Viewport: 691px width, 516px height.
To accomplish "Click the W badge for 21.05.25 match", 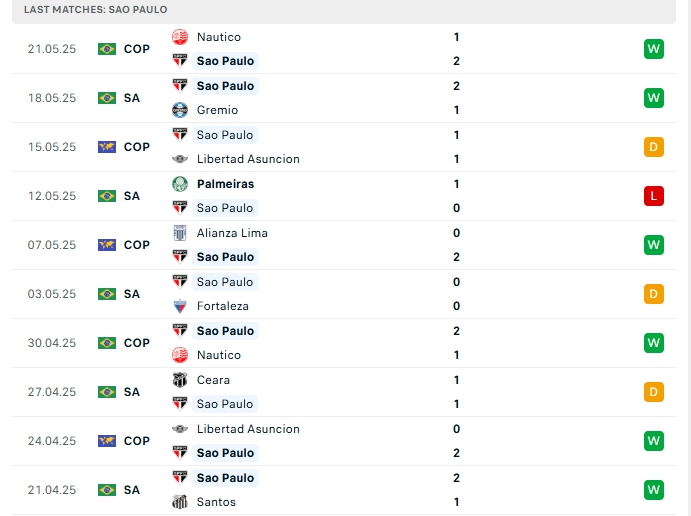I will (654, 49).
